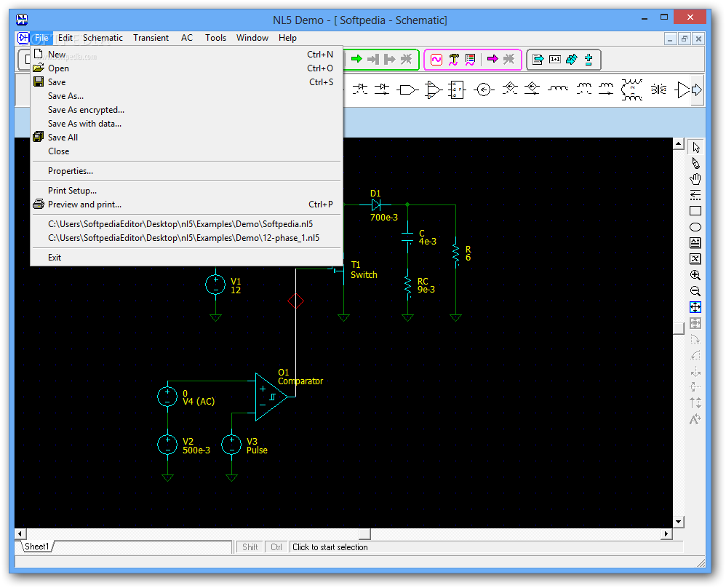Click the Ctrl status bar indicator
The image size is (726, 588).
coord(276,547)
